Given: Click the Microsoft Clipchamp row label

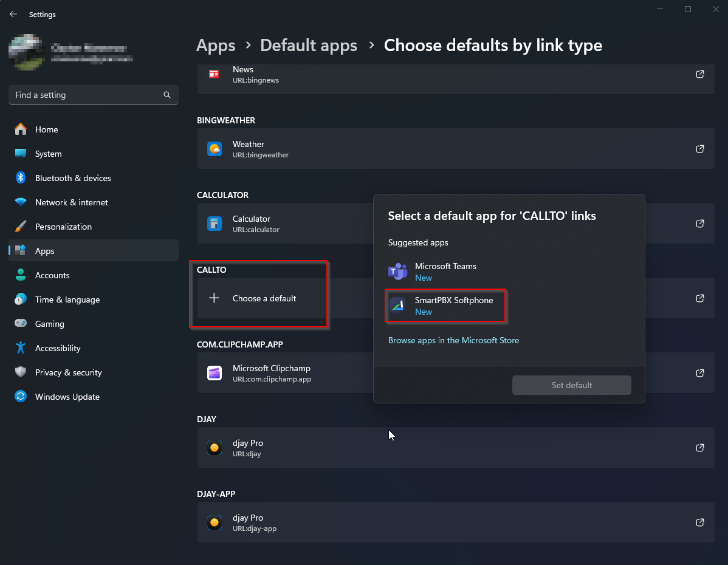Looking at the screenshot, I should pos(272,368).
